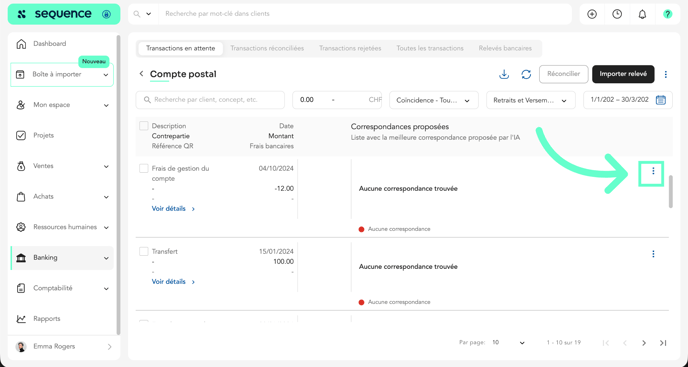Focus the Recherche par client search field
The image size is (688, 367).
[x=210, y=100]
